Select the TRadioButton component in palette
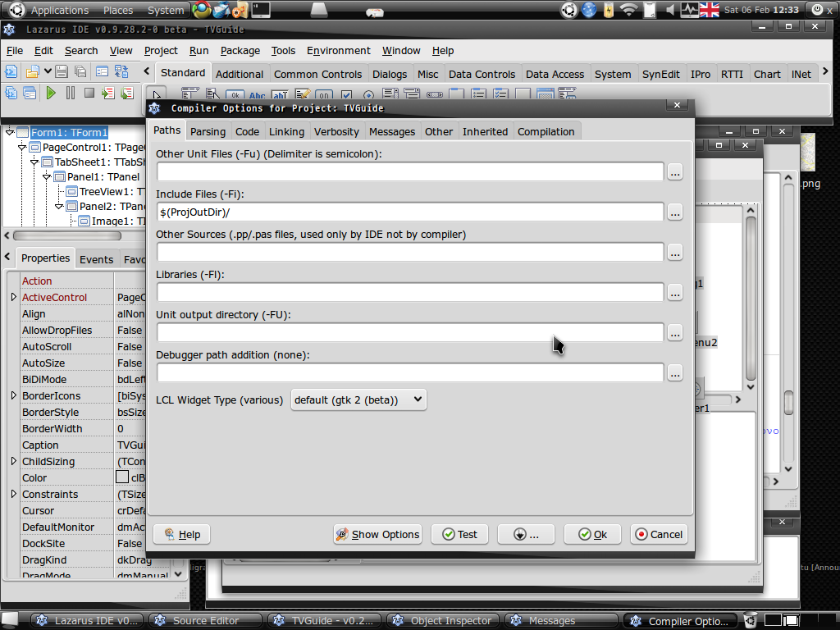 (x=368, y=95)
